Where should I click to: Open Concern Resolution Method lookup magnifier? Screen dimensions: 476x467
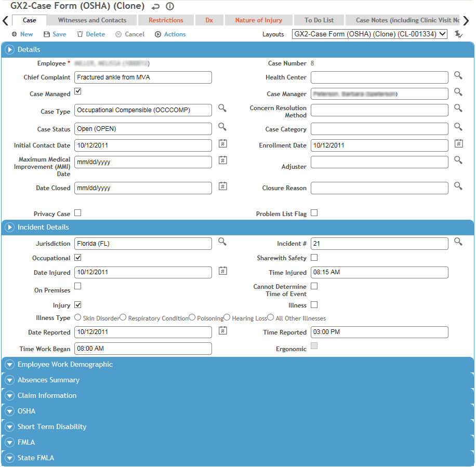pyautogui.click(x=458, y=108)
